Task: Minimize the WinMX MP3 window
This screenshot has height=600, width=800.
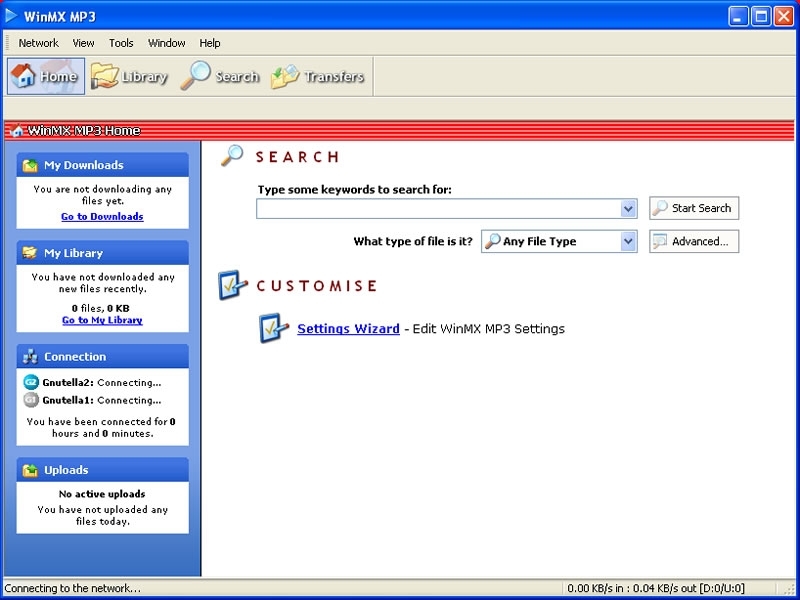Action: coord(737,17)
